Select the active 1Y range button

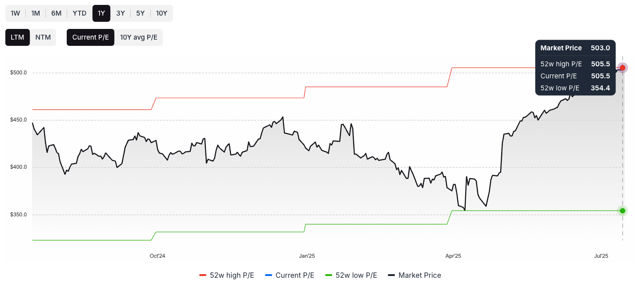[x=101, y=13]
